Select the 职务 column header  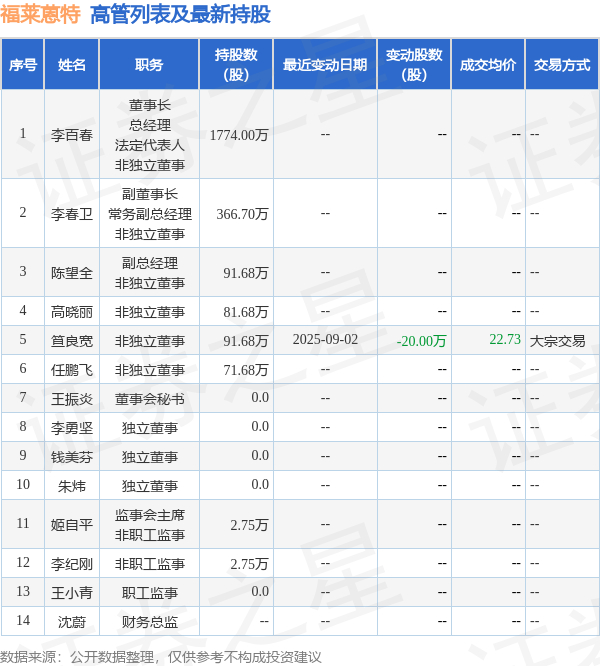149,65
